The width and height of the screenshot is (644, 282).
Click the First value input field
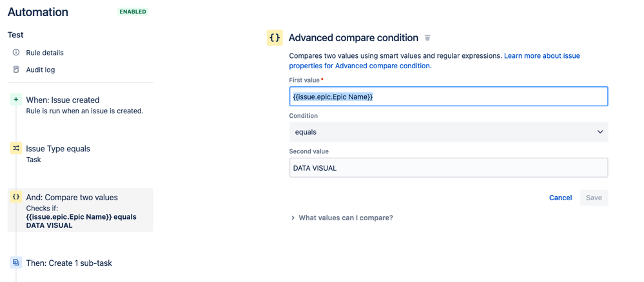(x=448, y=97)
